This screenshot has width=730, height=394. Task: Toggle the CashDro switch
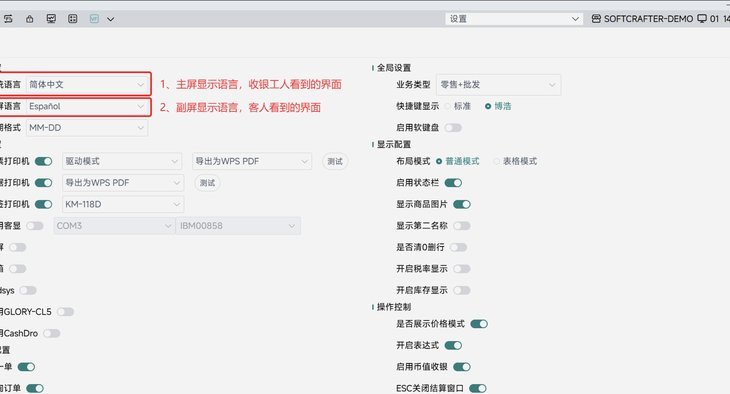(x=52, y=333)
